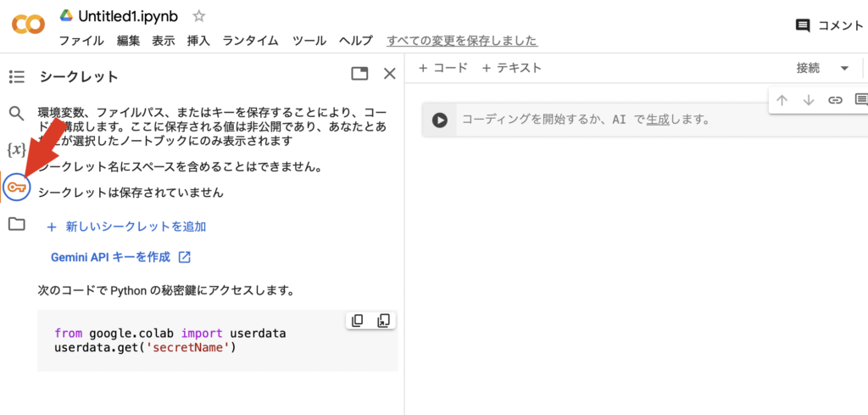
Task: Open the Gemini API キーを作成 link
Action: tap(120, 257)
